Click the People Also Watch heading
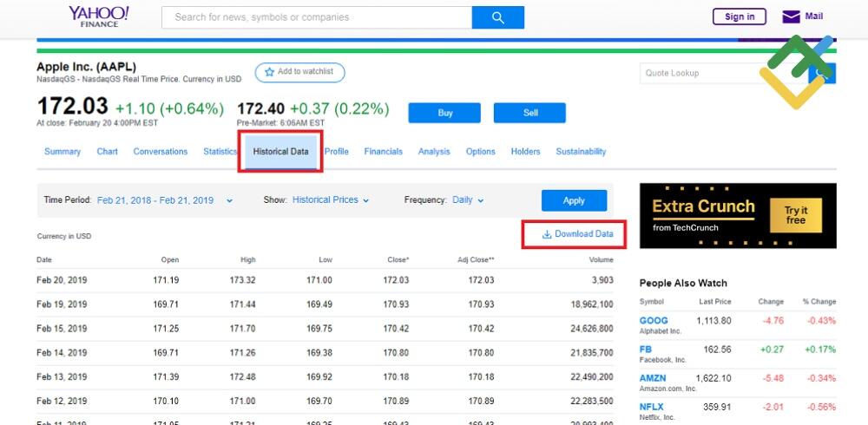 pos(683,284)
